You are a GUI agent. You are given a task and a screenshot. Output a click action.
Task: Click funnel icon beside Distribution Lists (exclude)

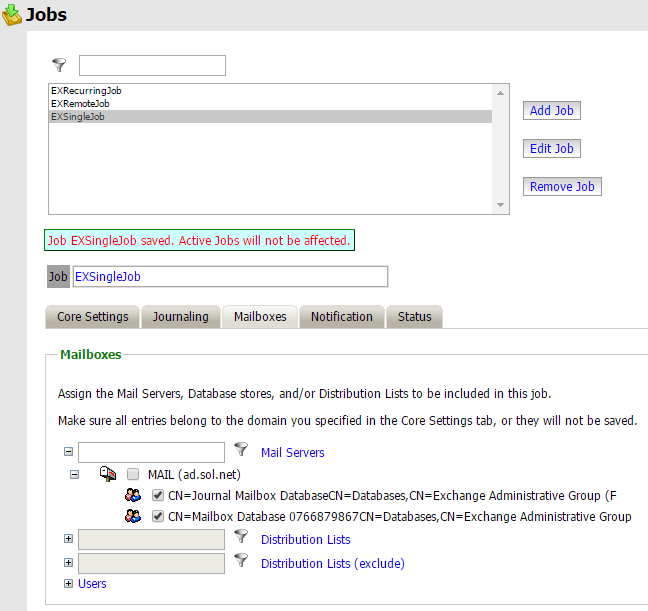click(x=241, y=561)
